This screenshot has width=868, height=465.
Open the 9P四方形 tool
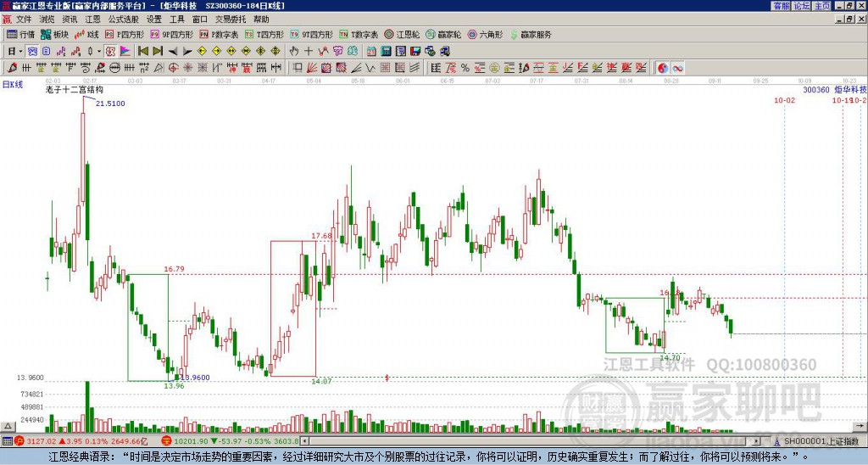171,34
